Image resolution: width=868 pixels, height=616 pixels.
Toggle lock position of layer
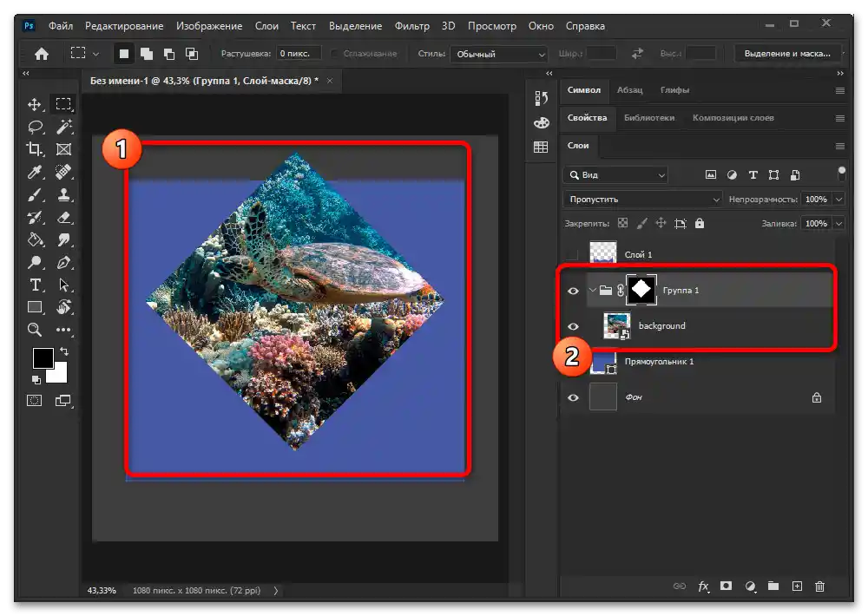pos(661,223)
